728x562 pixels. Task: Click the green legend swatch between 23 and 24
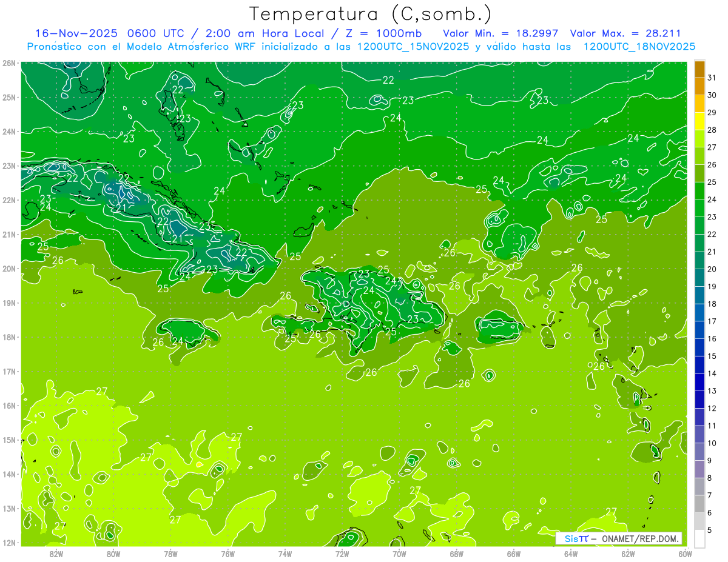coord(699,208)
